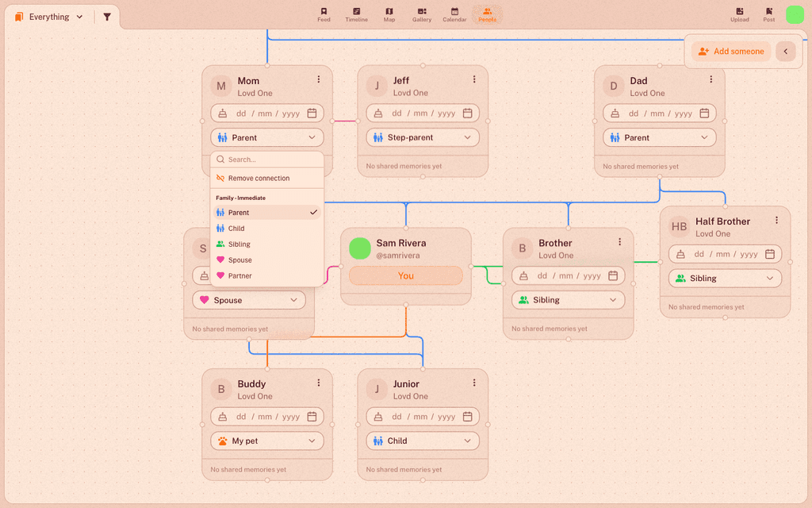
Task: Open the three-dot menu on Half Brother card
Action: 776,221
